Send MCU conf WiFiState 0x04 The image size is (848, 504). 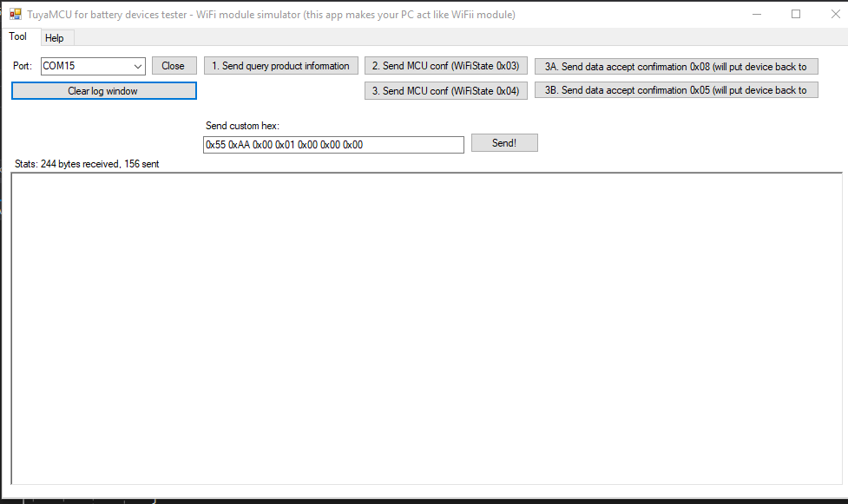pos(445,91)
